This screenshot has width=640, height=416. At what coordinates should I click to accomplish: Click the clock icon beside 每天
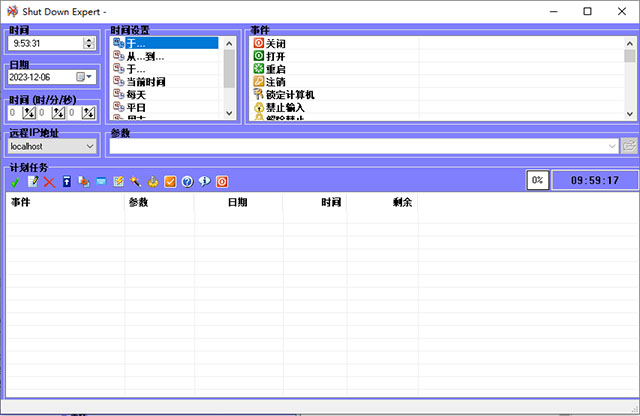click(119, 94)
